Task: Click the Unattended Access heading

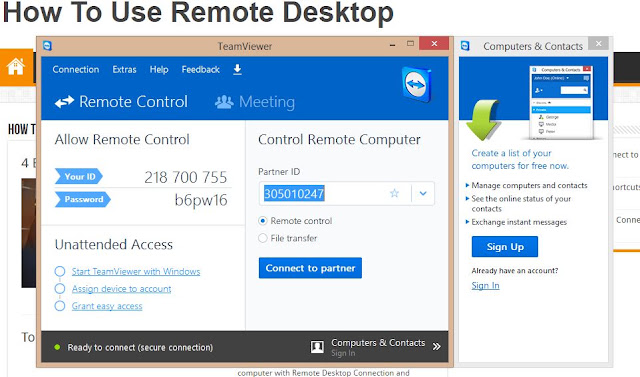Action: 114,244
